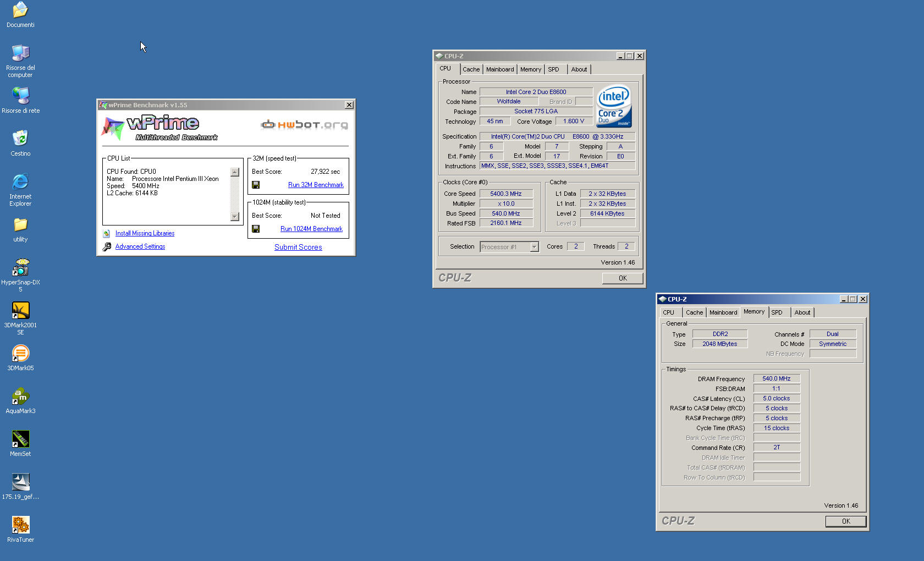The image size is (924, 561).
Task: Click CPU-Z CPU window title icon
Action: (x=439, y=56)
